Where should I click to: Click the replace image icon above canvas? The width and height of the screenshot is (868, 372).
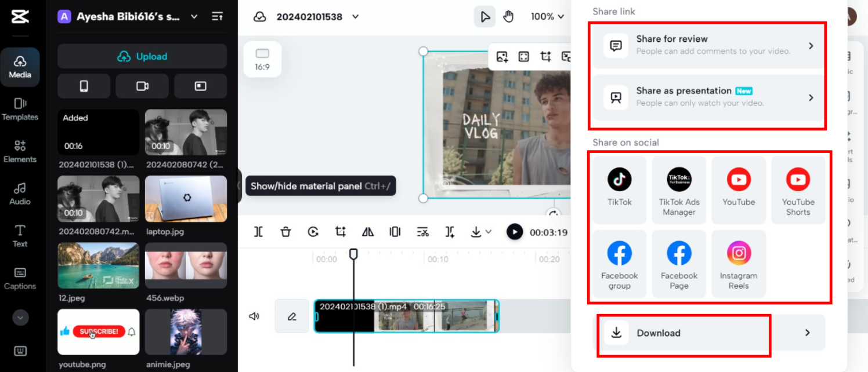click(502, 56)
